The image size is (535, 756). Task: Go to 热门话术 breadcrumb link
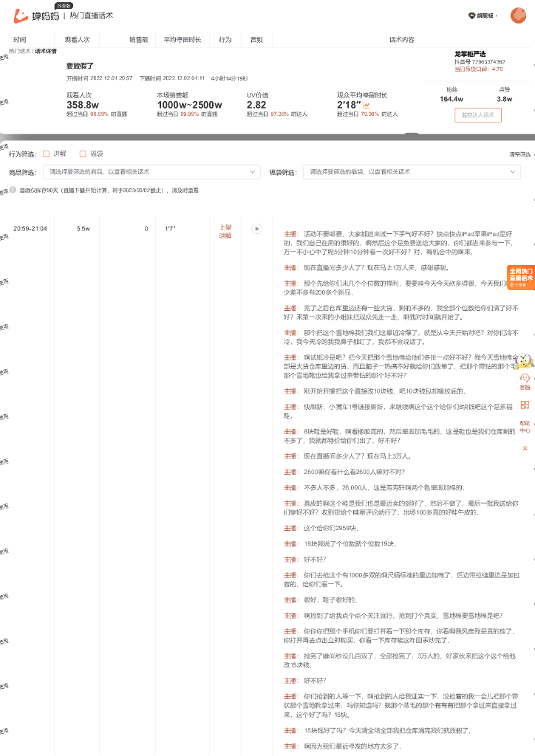(x=19, y=51)
